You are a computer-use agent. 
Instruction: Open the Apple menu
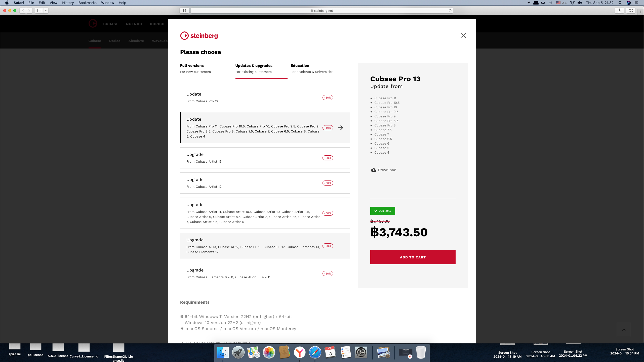pyautogui.click(x=7, y=3)
